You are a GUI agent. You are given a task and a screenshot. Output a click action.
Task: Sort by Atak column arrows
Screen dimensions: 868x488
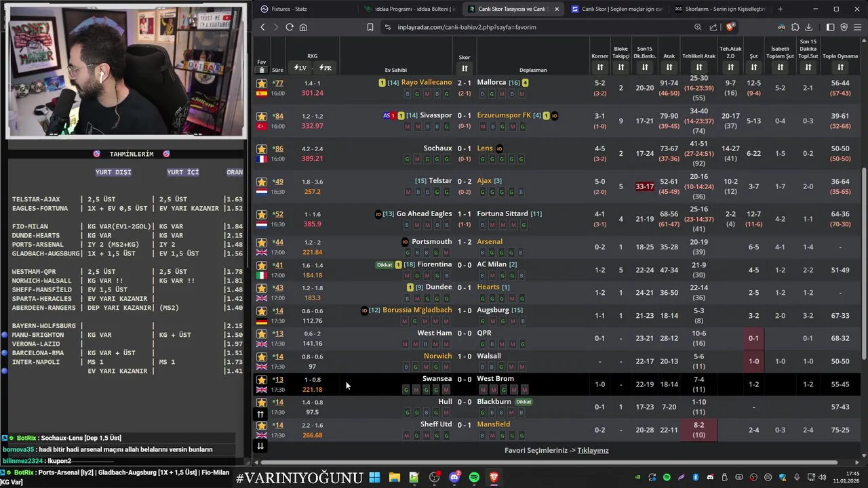point(669,67)
